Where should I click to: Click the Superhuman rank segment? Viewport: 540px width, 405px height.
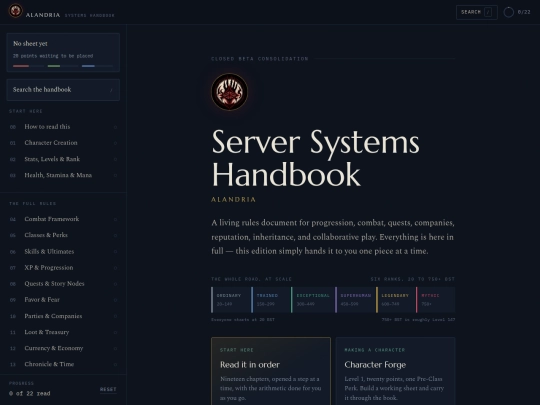(356, 300)
